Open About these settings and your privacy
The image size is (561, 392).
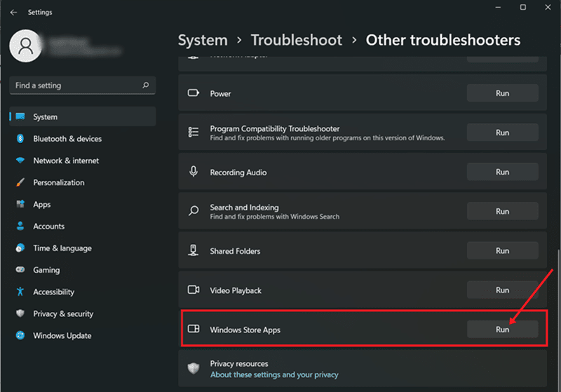pyautogui.click(x=274, y=375)
